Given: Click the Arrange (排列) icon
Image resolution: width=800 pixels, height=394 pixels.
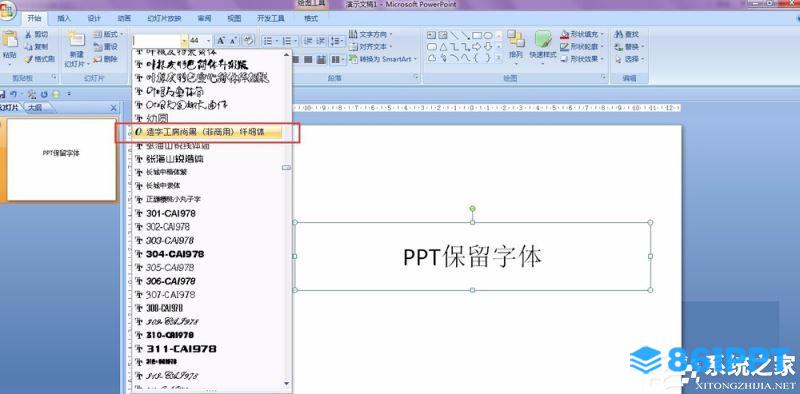Looking at the screenshot, I should coord(516,40).
